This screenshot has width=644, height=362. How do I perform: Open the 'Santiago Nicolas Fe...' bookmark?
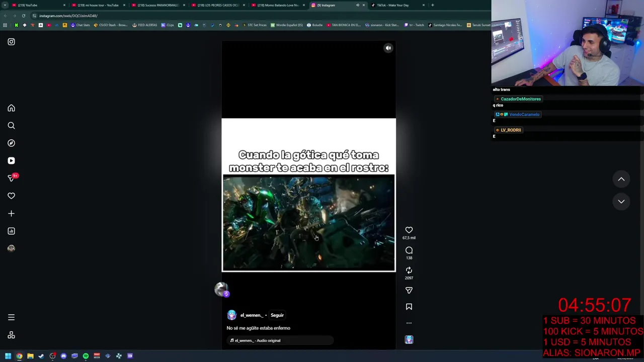pos(445,25)
